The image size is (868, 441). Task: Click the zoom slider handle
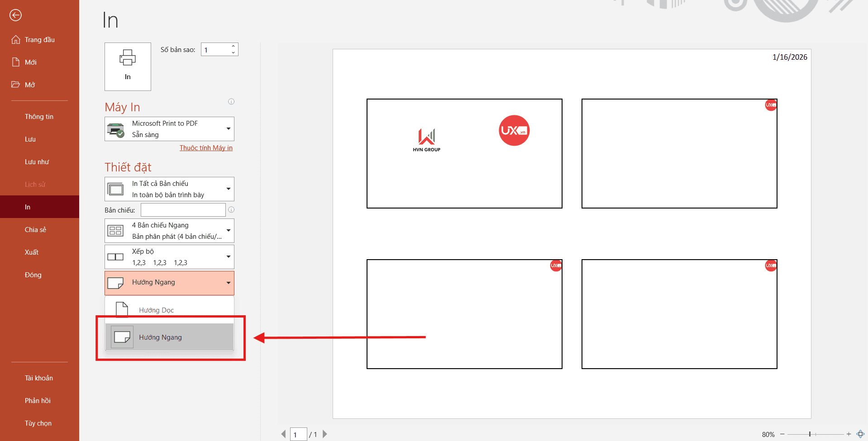click(810, 434)
